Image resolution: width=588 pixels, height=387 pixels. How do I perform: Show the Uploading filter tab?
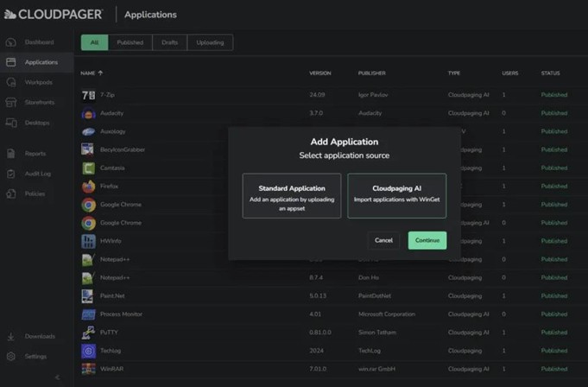(210, 42)
